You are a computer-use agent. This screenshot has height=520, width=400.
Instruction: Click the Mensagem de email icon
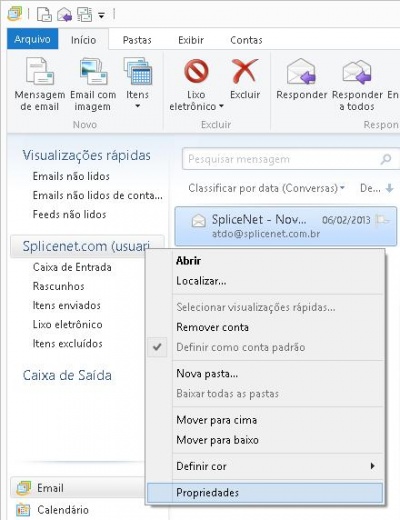(x=40, y=71)
